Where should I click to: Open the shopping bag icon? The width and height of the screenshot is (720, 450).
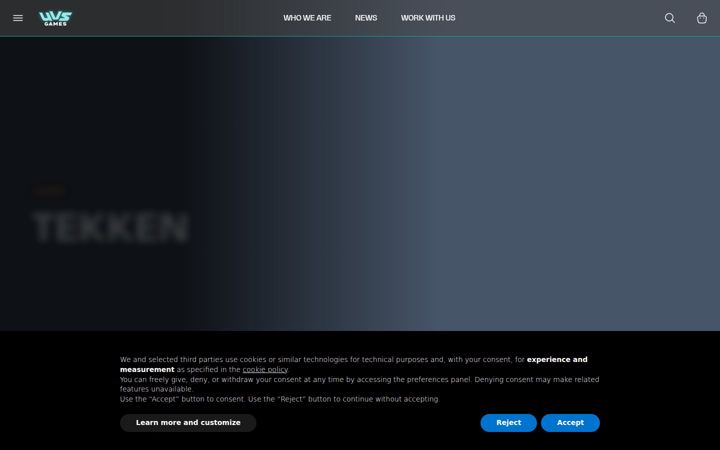(702, 18)
